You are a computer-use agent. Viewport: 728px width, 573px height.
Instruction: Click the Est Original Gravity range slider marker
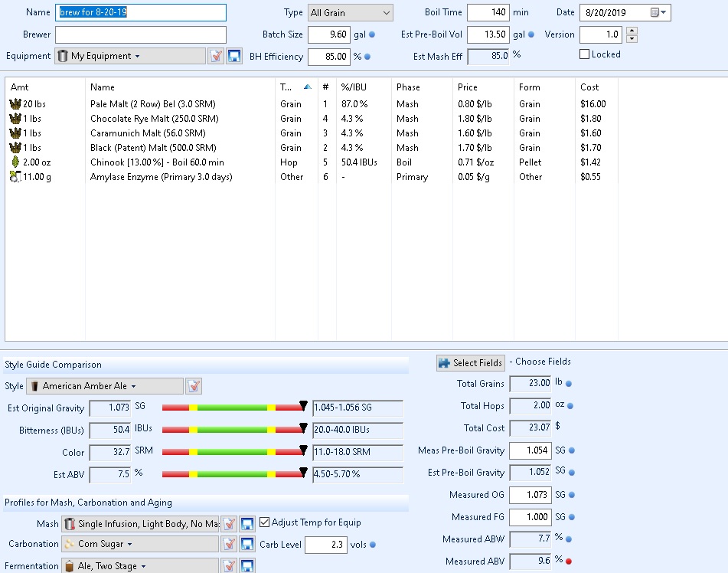point(303,406)
